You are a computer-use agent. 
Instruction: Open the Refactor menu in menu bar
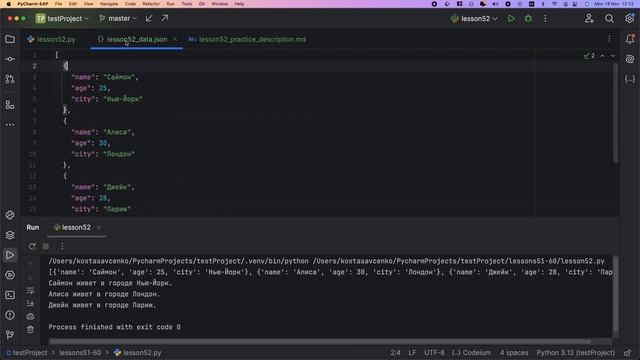(151, 4)
